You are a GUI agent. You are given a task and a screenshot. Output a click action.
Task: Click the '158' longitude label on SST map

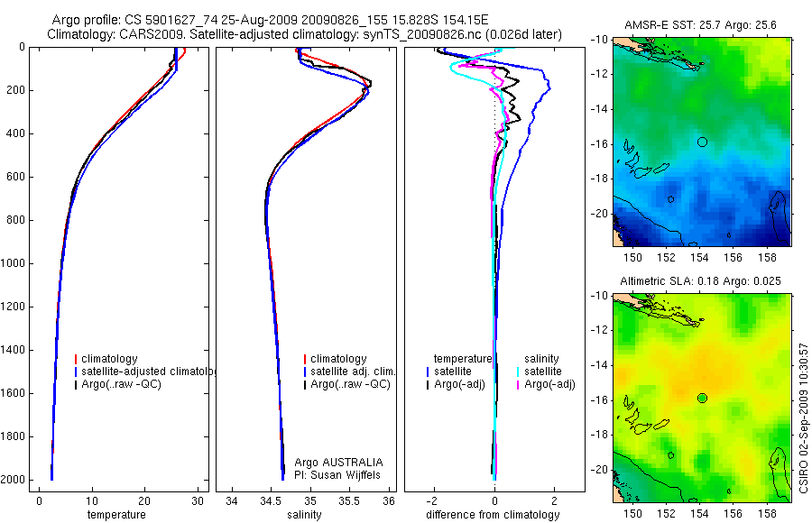(x=767, y=257)
